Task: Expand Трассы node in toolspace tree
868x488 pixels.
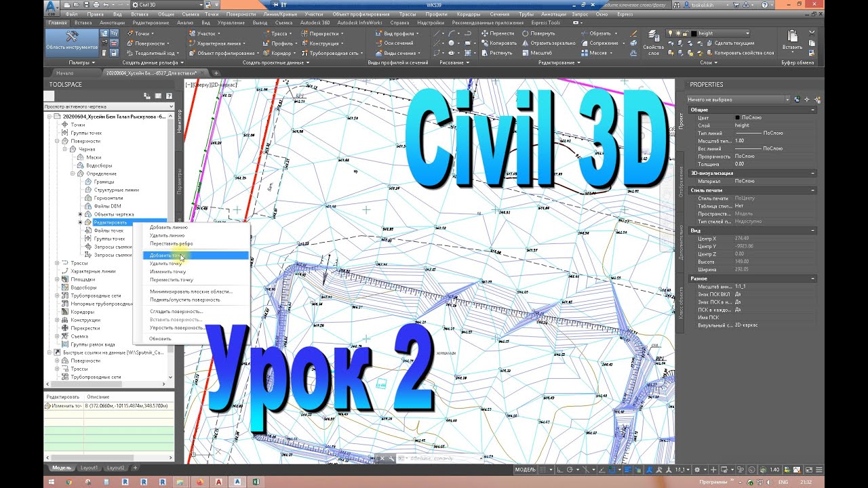Action: pos(56,263)
